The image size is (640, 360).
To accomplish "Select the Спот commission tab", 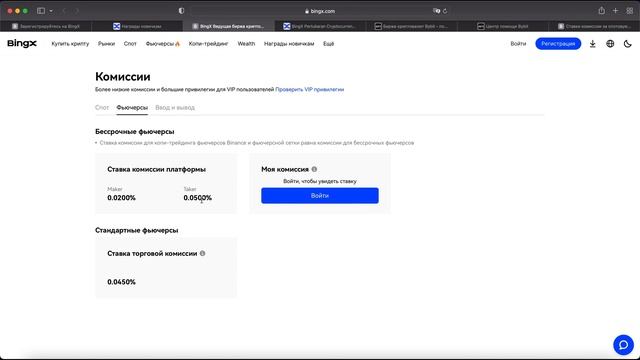I will tap(102, 107).
